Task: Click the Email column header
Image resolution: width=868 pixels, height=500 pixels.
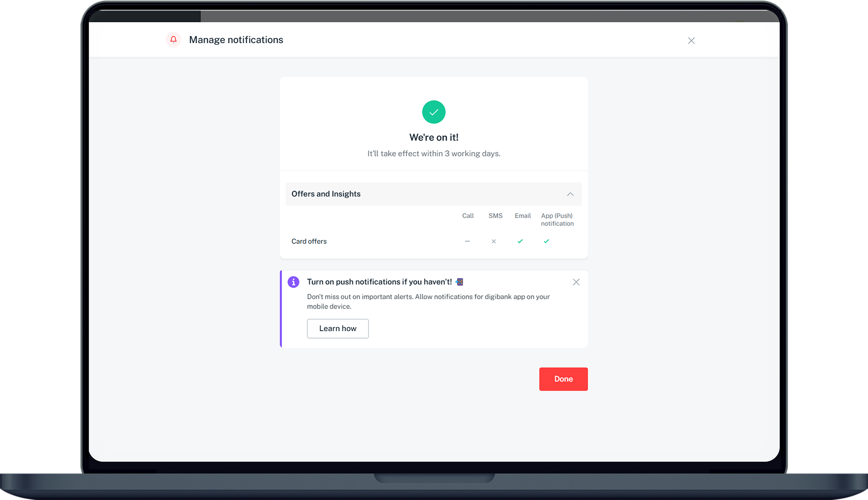Action: pyautogui.click(x=523, y=216)
